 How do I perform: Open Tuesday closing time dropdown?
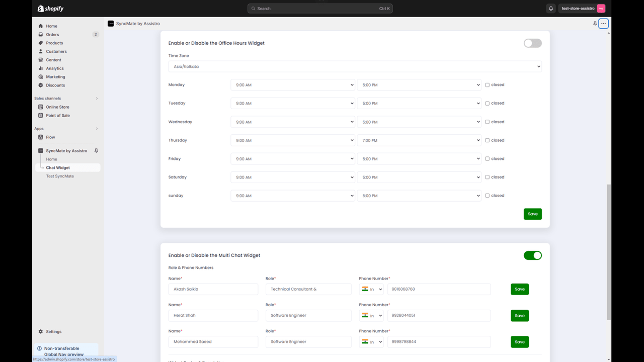tap(419, 103)
